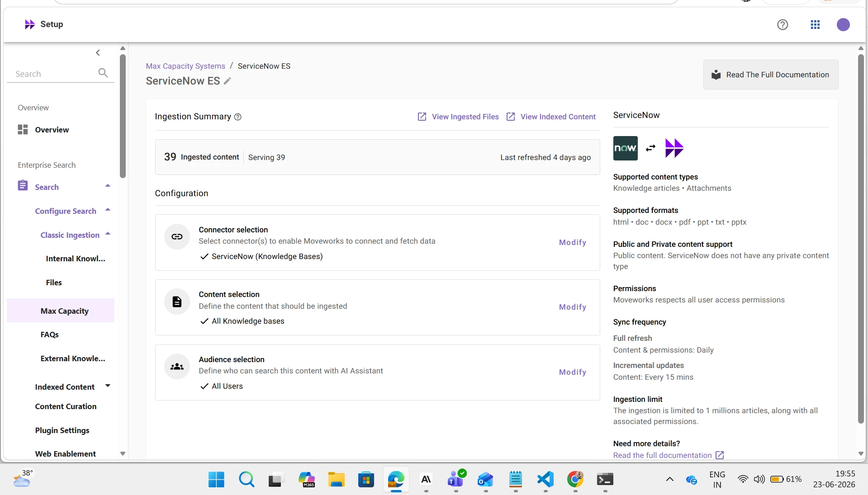Click the battery 61% indicator

[x=786, y=479]
